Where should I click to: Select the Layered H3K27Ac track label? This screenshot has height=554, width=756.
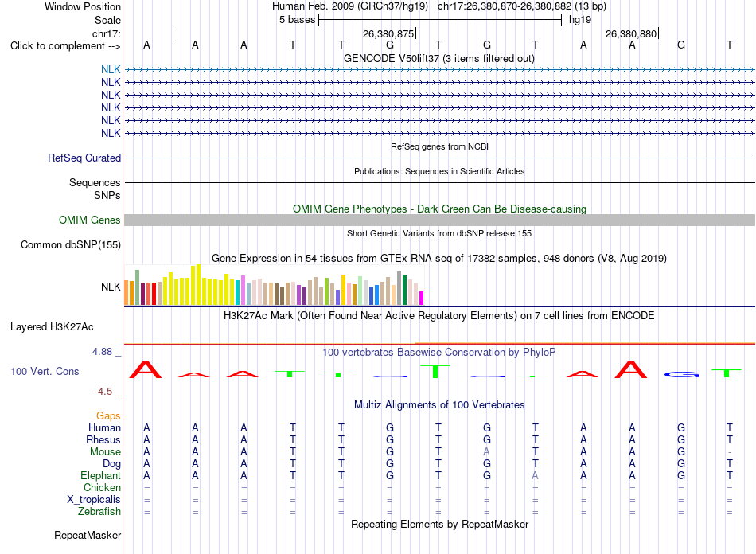(52, 327)
